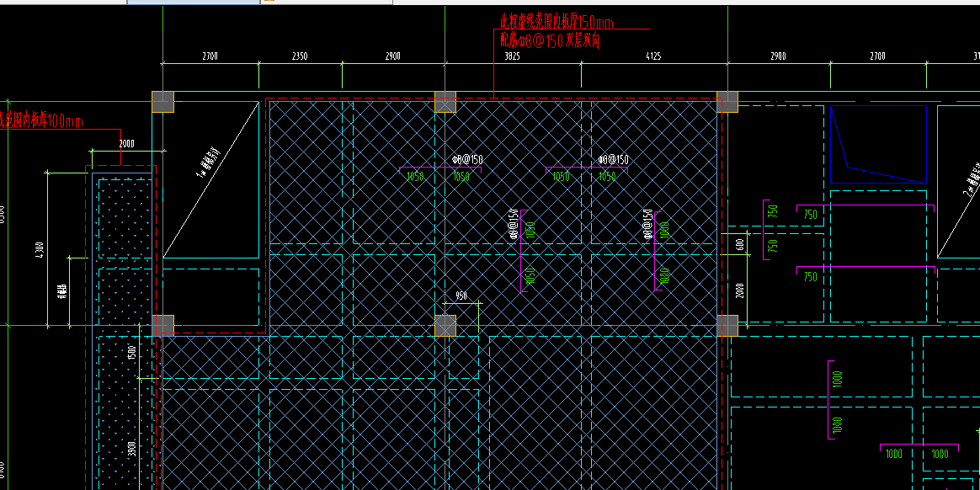
Task: Select the column square beneath the 950 dimension
Action: (445, 327)
